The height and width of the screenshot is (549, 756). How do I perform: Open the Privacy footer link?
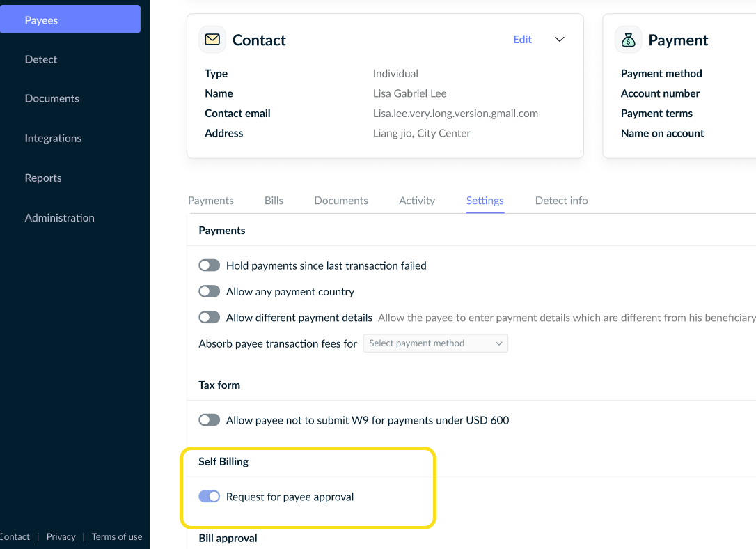(x=61, y=536)
